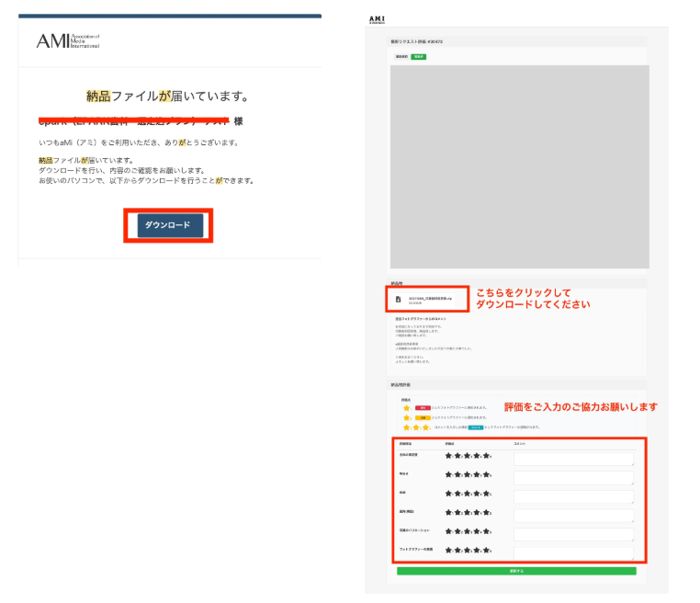
Task: Click the zip file document icon under 納品物
Action: (398, 300)
